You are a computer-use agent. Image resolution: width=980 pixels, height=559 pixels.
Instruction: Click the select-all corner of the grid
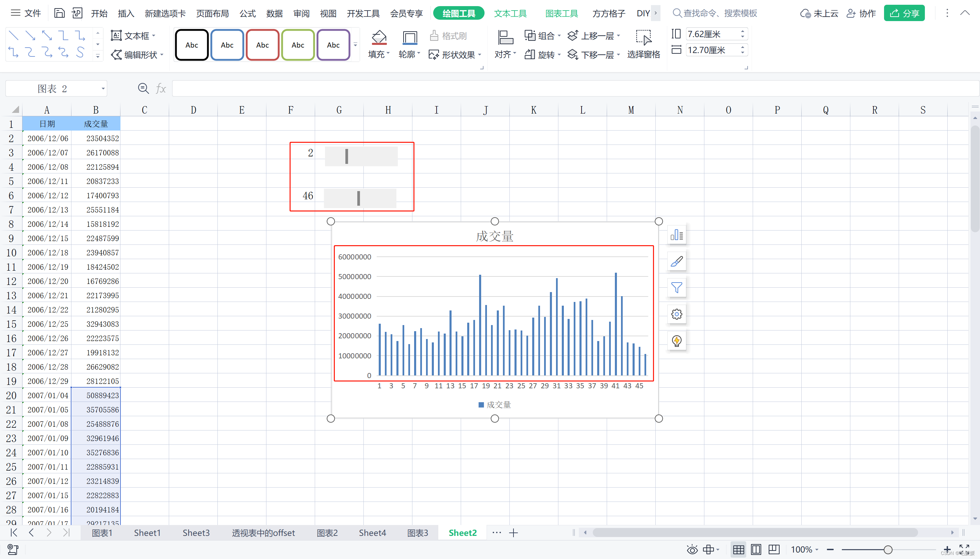point(15,110)
